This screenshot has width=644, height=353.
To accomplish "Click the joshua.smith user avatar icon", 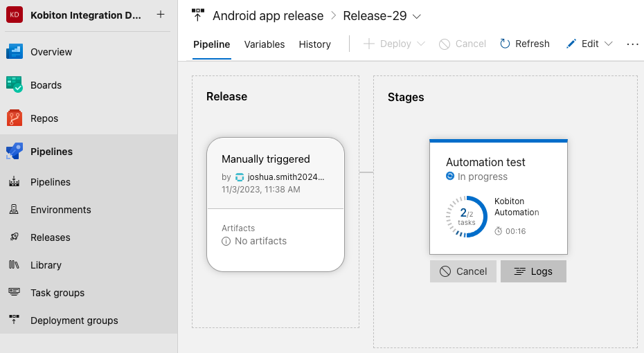I will pyautogui.click(x=240, y=177).
